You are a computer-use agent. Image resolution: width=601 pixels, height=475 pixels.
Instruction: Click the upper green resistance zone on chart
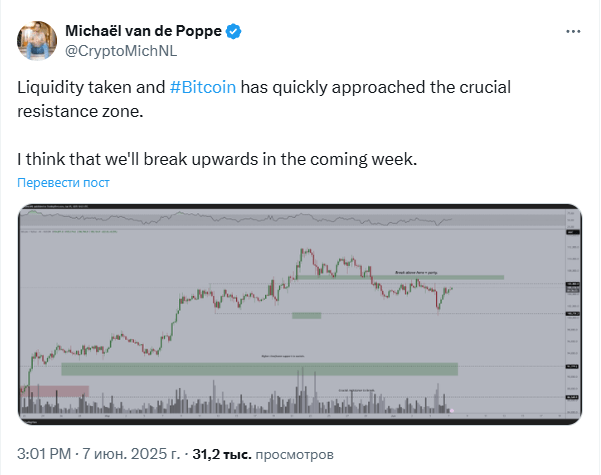(x=400, y=277)
